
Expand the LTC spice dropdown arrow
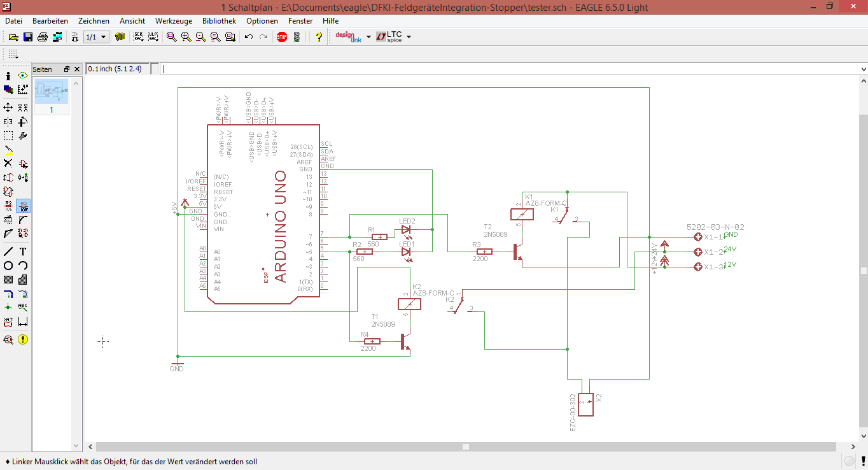(x=409, y=37)
